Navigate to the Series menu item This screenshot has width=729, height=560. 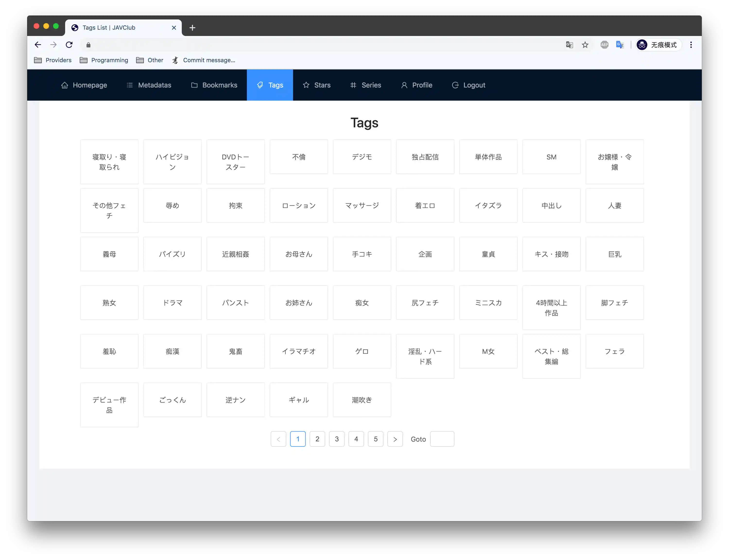point(365,85)
